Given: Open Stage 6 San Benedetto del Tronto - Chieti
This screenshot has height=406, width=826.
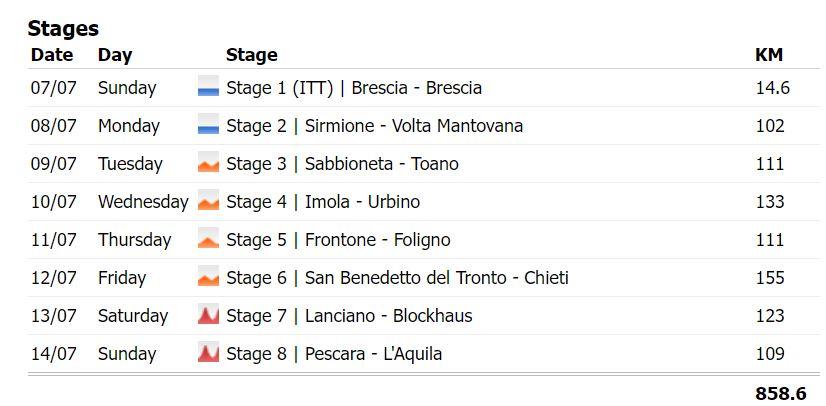Looking at the screenshot, I should click(x=397, y=278).
